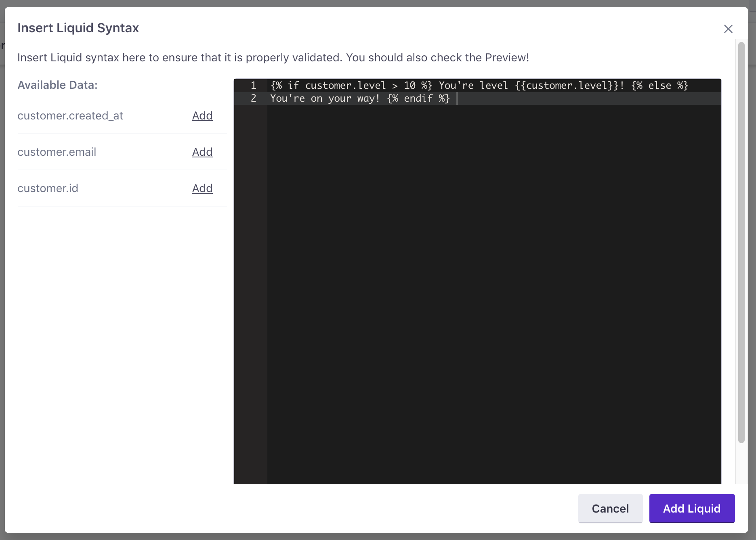The width and height of the screenshot is (756, 540).
Task: Click line number 1 in the gutter
Action: [x=253, y=86]
